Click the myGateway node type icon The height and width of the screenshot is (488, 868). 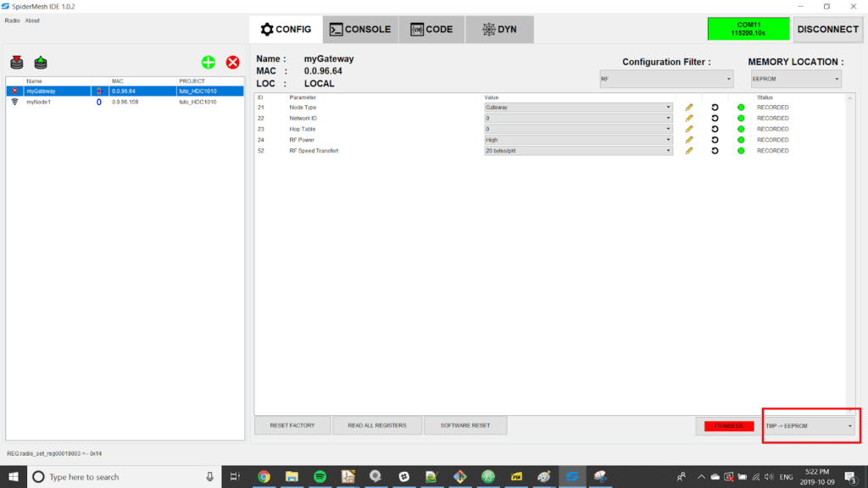tap(15, 91)
